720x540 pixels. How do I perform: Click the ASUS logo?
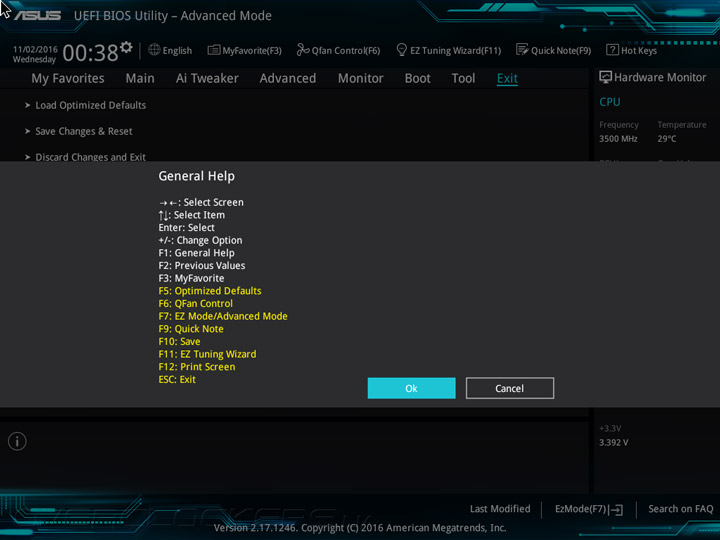pyautogui.click(x=37, y=16)
